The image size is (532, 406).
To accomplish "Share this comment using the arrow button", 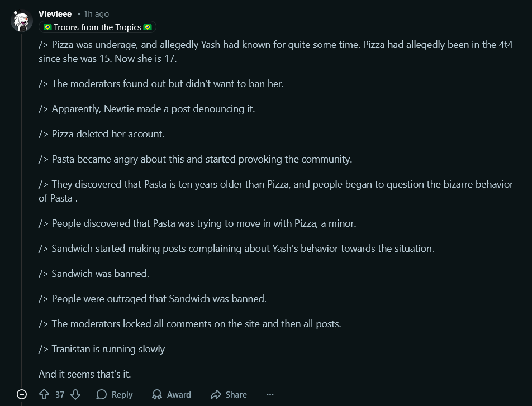I will click(229, 394).
